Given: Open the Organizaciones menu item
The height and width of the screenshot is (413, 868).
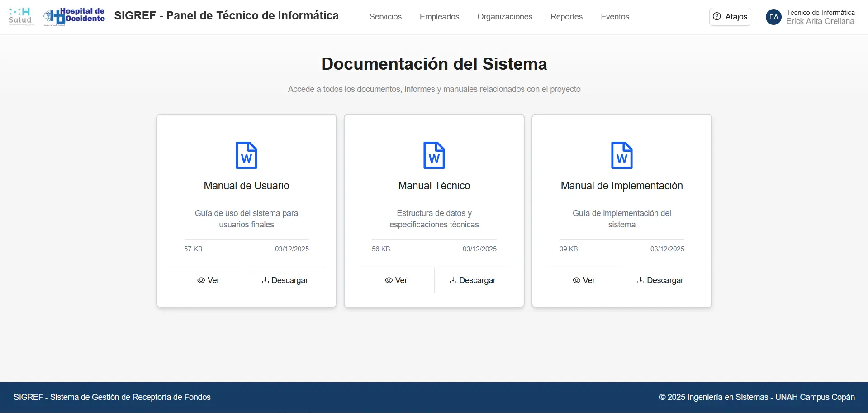Looking at the screenshot, I should pyautogui.click(x=505, y=17).
